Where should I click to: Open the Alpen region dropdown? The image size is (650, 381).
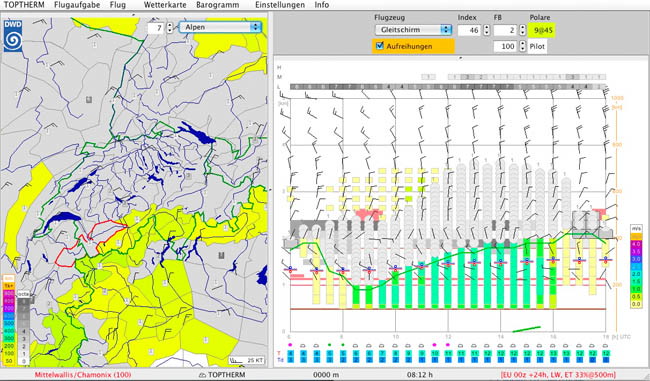pyautogui.click(x=220, y=27)
